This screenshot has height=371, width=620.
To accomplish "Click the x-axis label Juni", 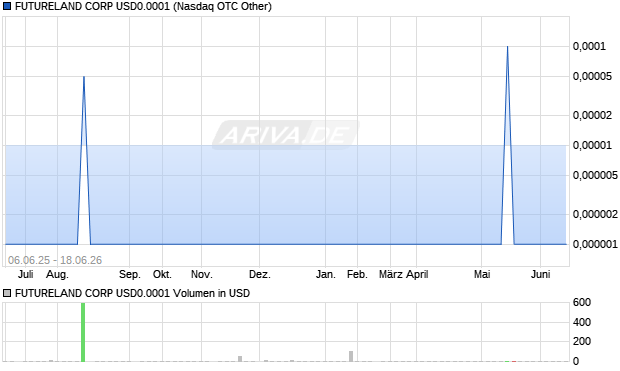I will [541, 274].
